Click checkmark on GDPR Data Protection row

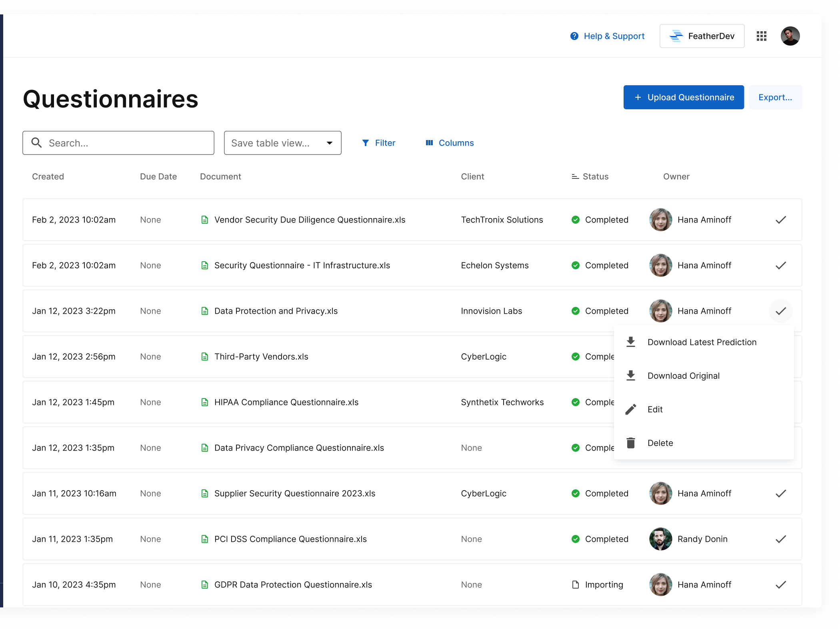click(780, 585)
